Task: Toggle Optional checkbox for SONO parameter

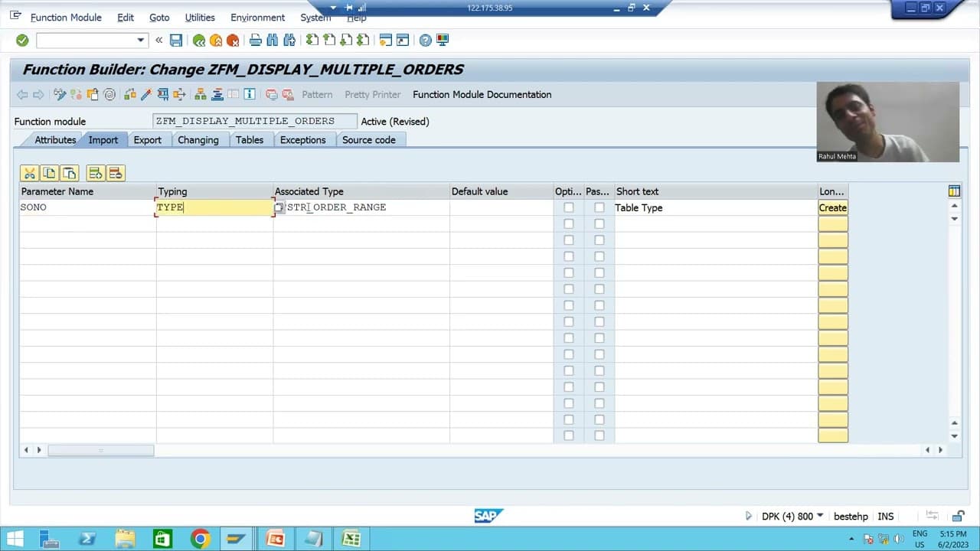Action: (x=568, y=207)
